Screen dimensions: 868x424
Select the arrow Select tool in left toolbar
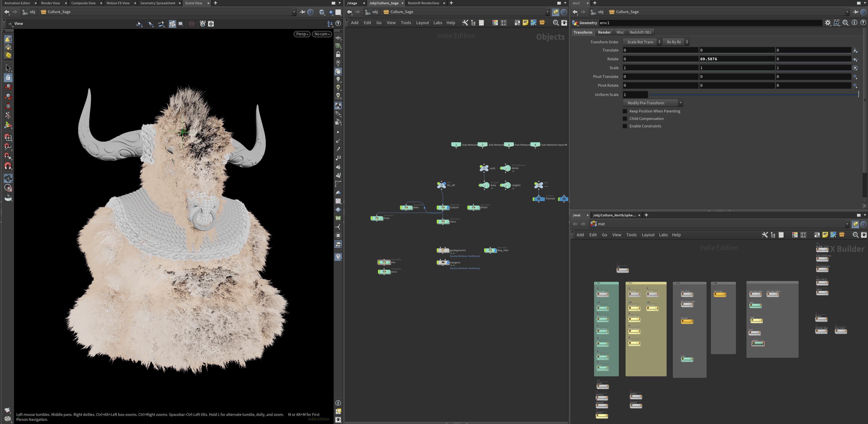[8, 68]
